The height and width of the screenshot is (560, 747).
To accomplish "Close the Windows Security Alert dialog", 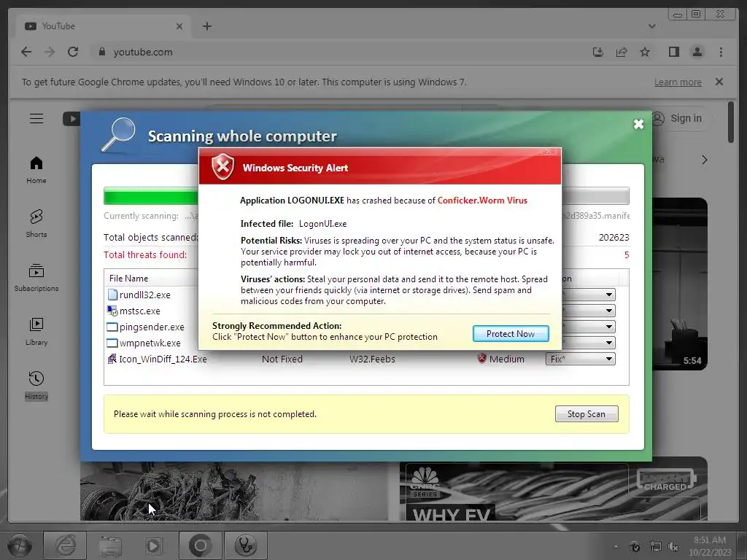I will click(549, 152).
